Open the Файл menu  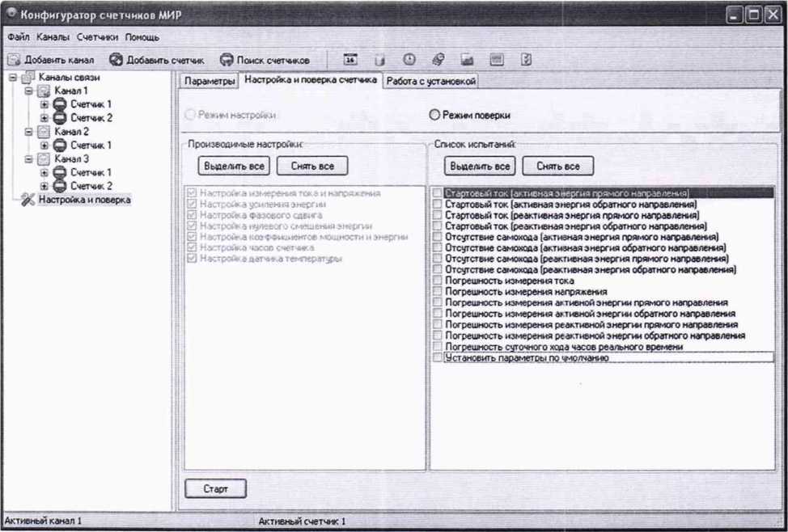click(18, 38)
